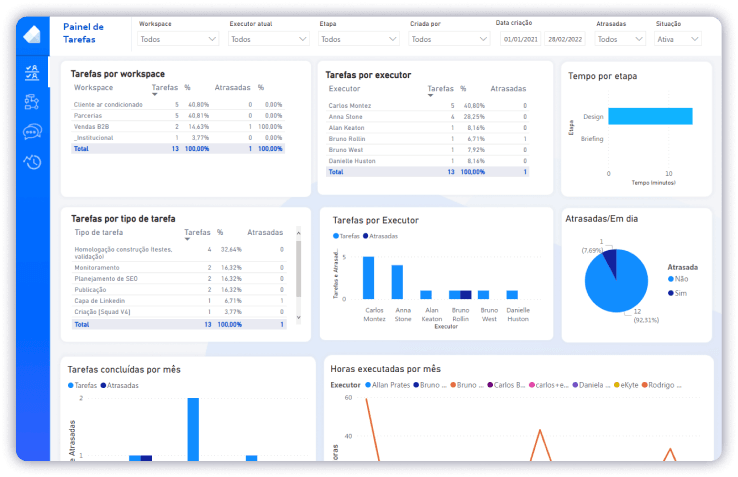Sort workspace table by Tarefas arrow
This screenshot has width=738, height=477.
(x=155, y=95)
